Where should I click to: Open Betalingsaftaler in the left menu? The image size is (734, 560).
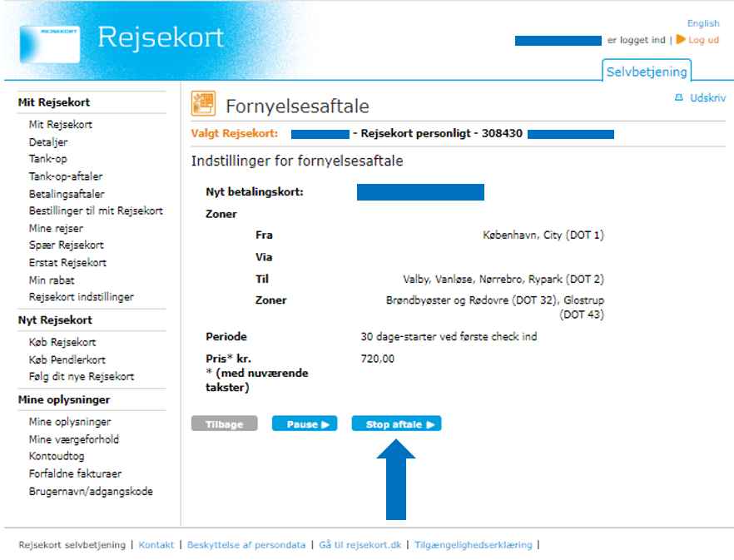pyautogui.click(x=67, y=194)
